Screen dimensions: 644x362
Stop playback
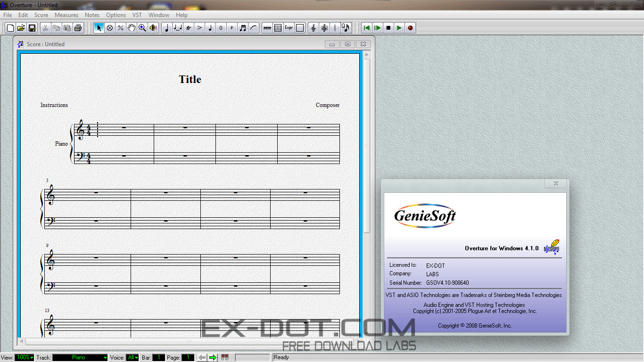click(x=388, y=28)
